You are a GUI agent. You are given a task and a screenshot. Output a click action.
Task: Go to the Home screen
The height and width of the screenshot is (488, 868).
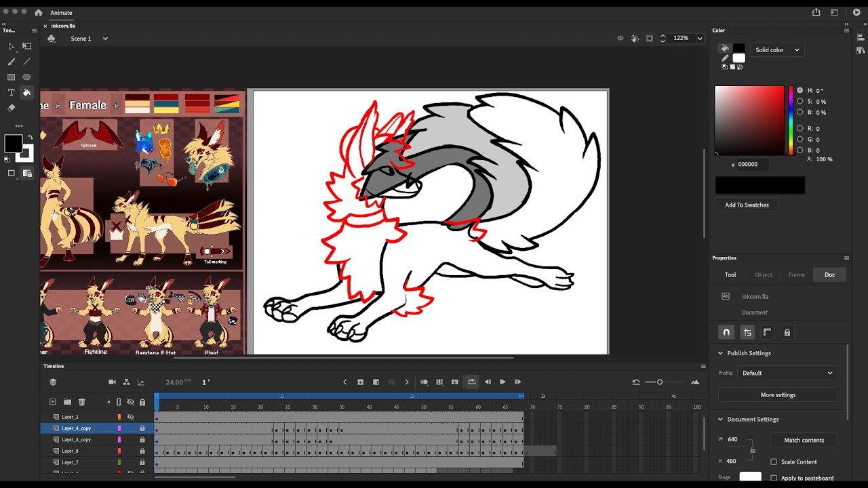tap(38, 12)
